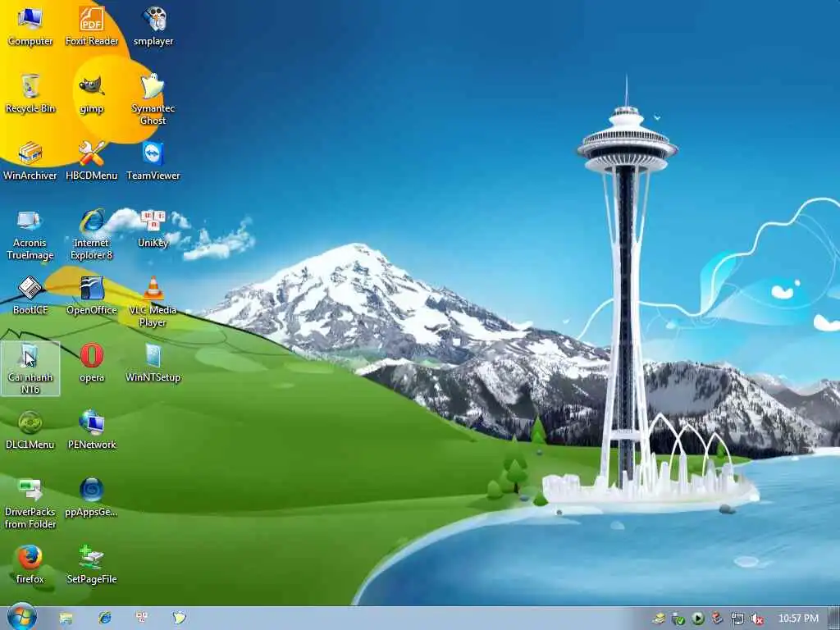Click the Ghost icon in the taskbar
Image resolution: width=840 pixels, height=630 pixels.
pyautogui.click(x=179, y=619)
